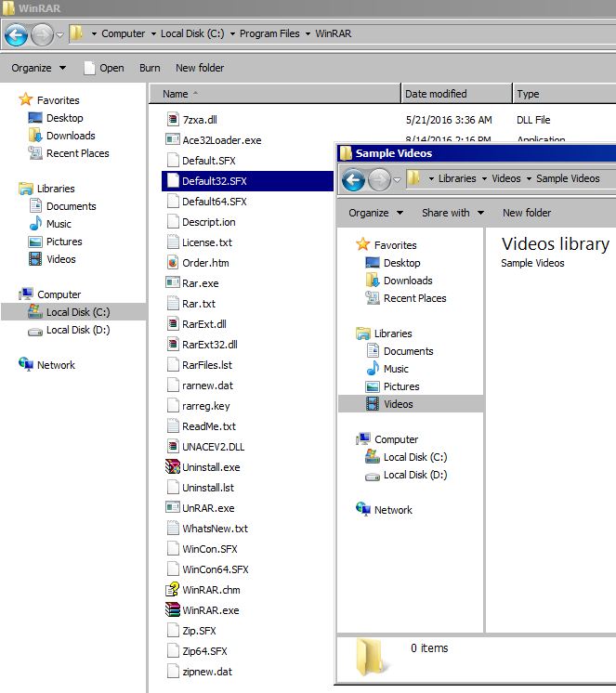Open Local Disk (D:) in Sample Videos sidebar
Viewport: 616px width, 693px height.
407,475
